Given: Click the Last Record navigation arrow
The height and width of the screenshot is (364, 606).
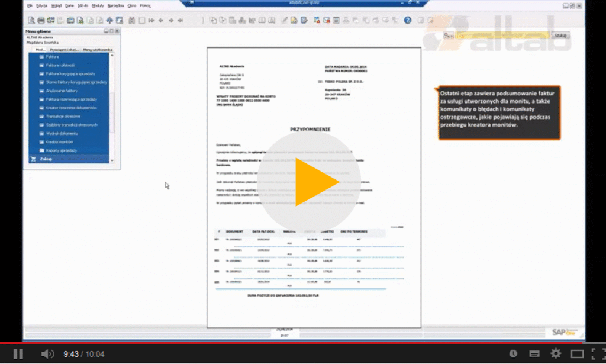Looking at the screenshot, I should (180, 20).
